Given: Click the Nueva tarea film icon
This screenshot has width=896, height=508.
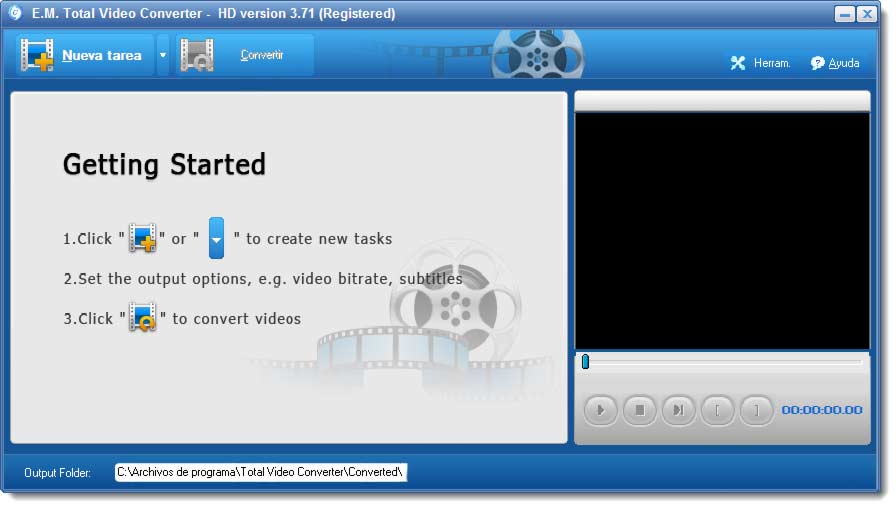Looking at the screenshot, I should 37,55.
